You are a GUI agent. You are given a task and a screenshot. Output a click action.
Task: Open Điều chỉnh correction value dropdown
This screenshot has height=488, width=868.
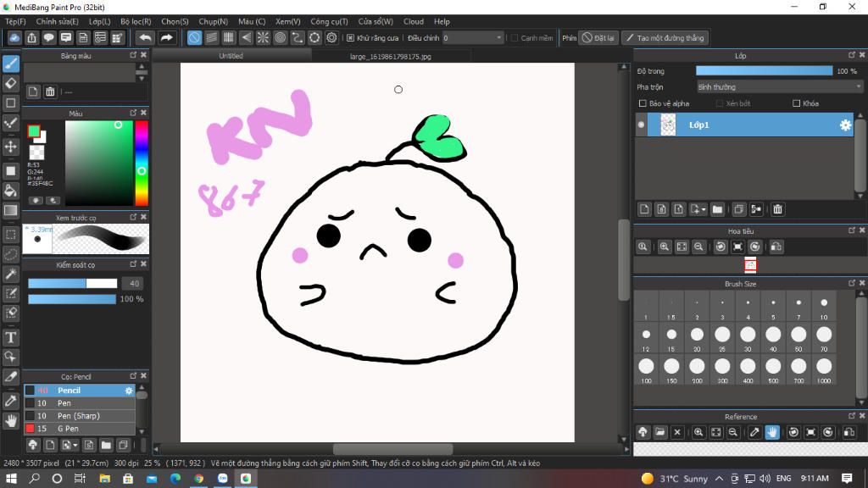pyautogui.click(x=473, y=37)
